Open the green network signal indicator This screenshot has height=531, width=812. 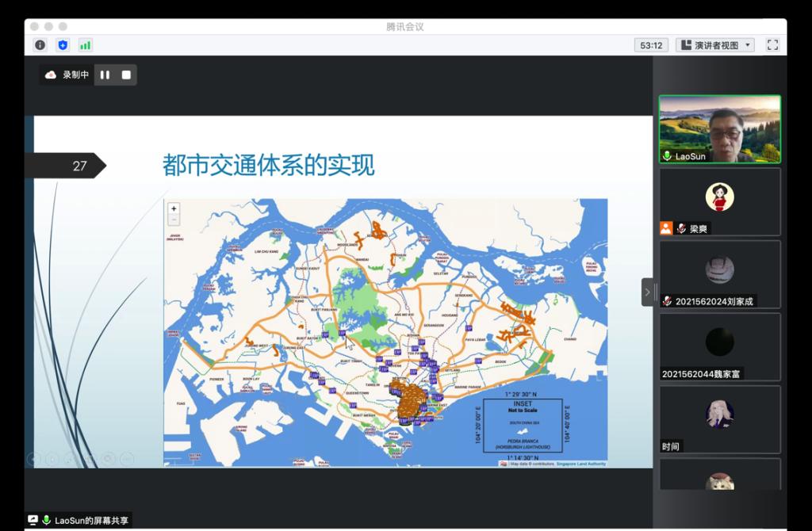click(x=85, y=45)
